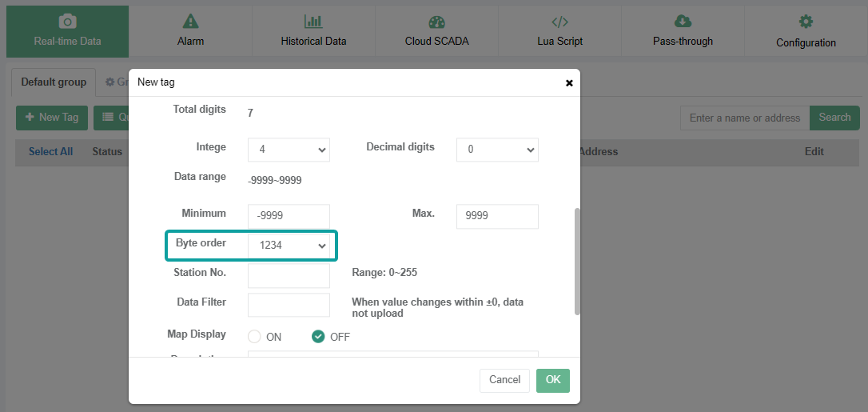Turn Map Display ON
The width and height of the screenshot is (868, 412).
tap(255, 337)
